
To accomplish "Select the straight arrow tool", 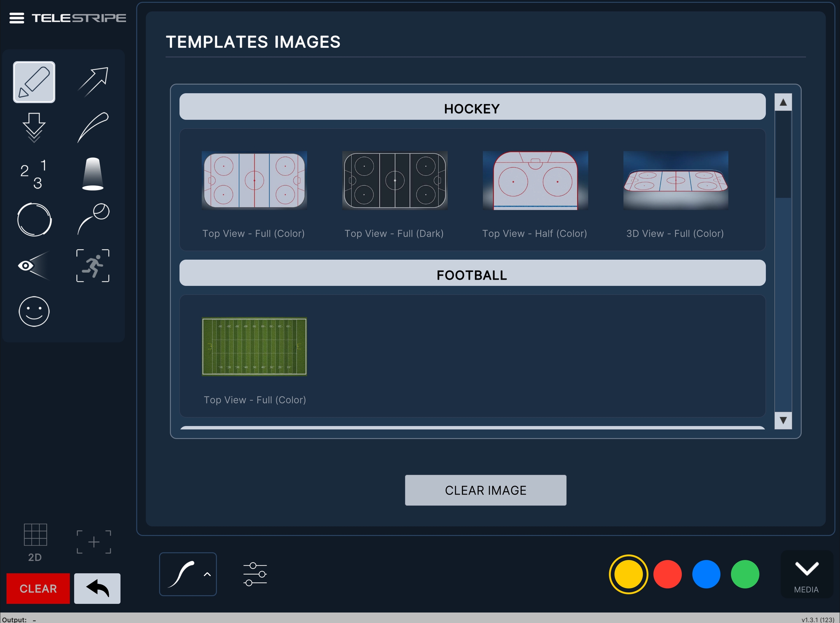I will pos(93,82).
